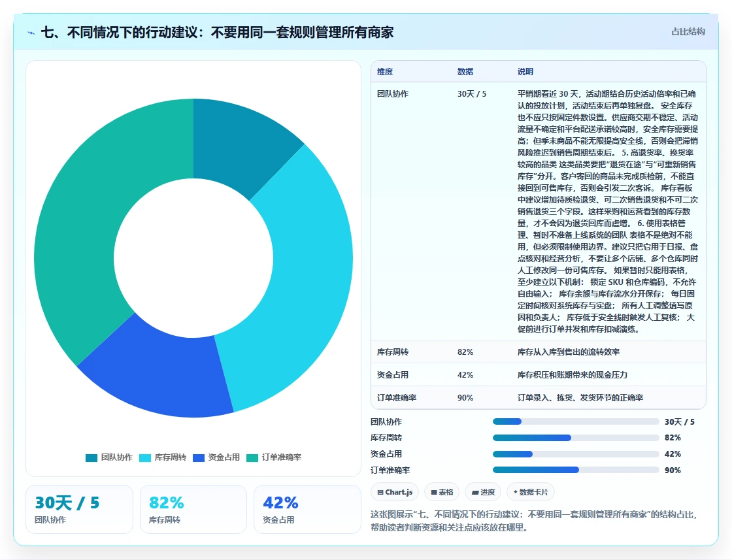Click the 库存周转 table row cell
732x560 pixels.
point(393,352)
